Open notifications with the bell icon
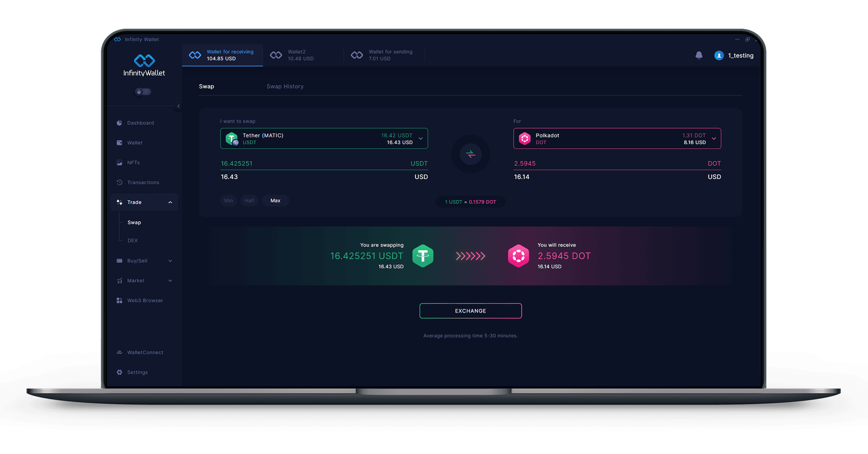 point(699,56)
